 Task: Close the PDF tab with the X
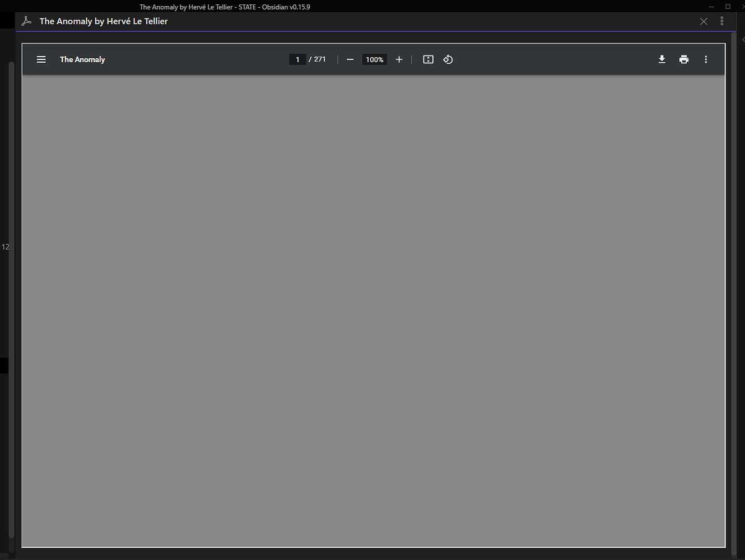click(704, 21)
